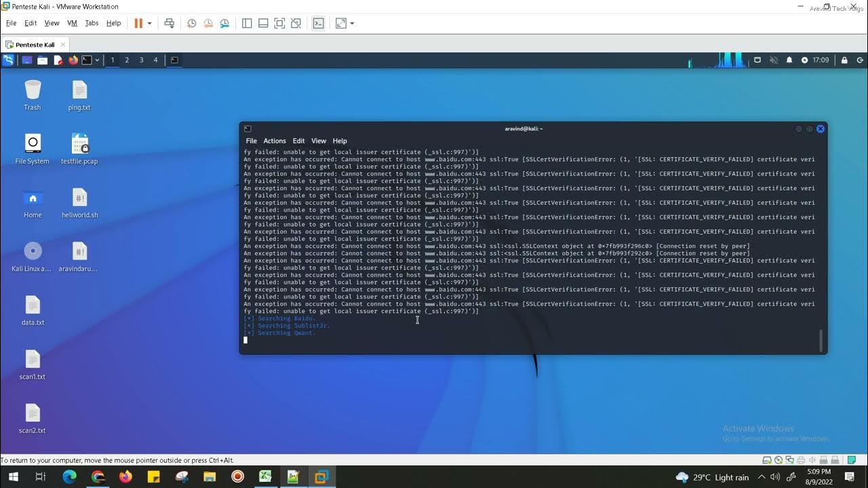The image size is (868, 488).
Task: Open the terminal Help menu
Action: pyautogui.click(x=340, y=141)
